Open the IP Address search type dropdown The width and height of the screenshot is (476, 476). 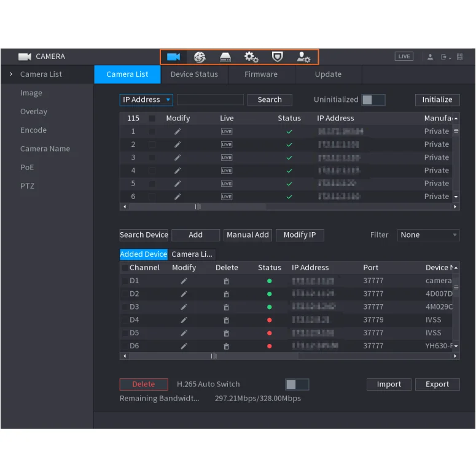click(x=146, y=100)
